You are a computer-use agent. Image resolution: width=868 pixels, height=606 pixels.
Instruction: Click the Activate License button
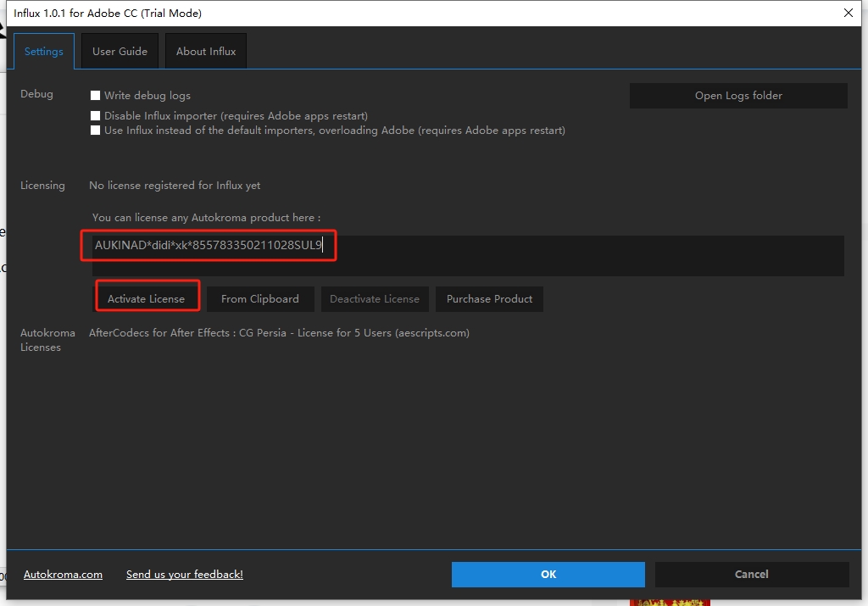146,299
